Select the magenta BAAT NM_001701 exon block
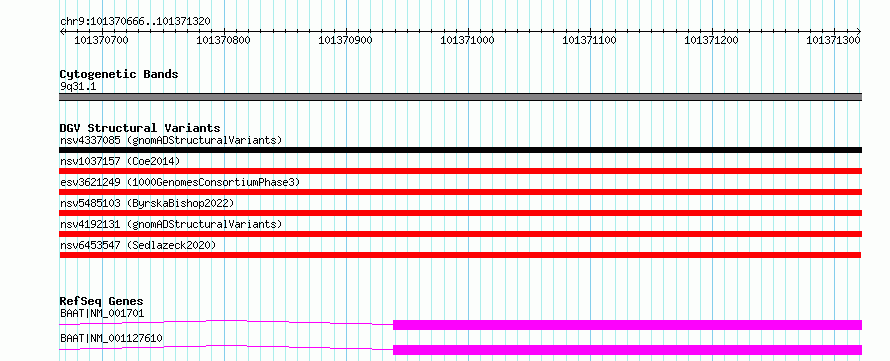 (627, 325)
